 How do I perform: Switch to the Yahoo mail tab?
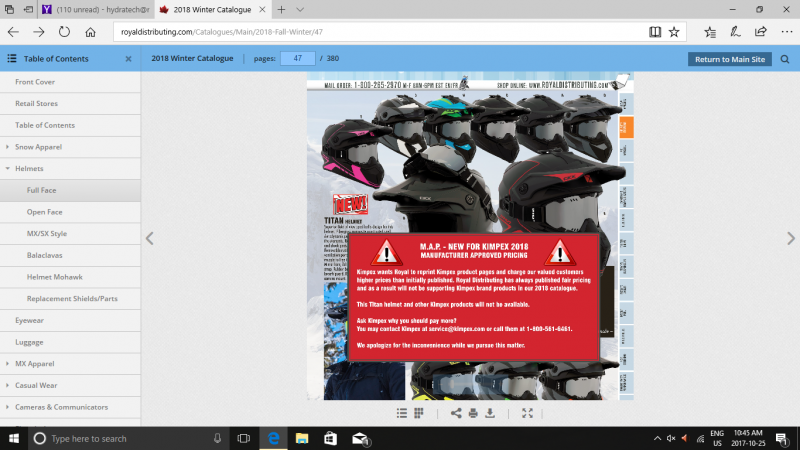pyautogui.click(x=96, y=9)
